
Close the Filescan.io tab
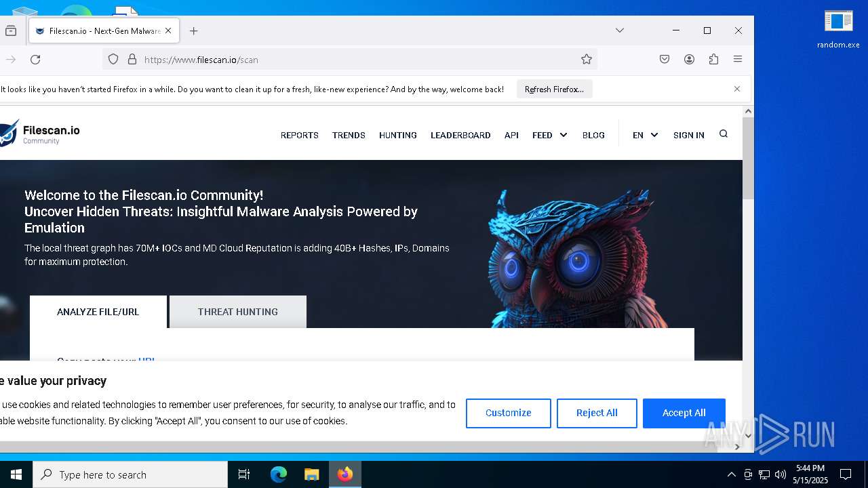(168, 30)
